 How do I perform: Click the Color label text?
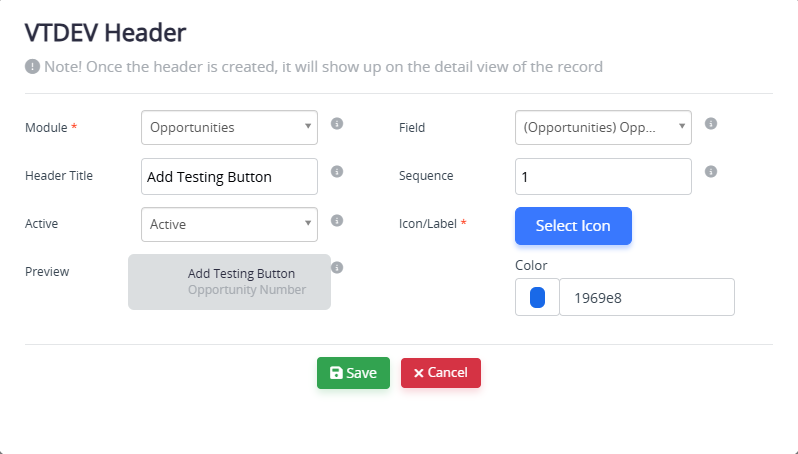pos(531,265)
